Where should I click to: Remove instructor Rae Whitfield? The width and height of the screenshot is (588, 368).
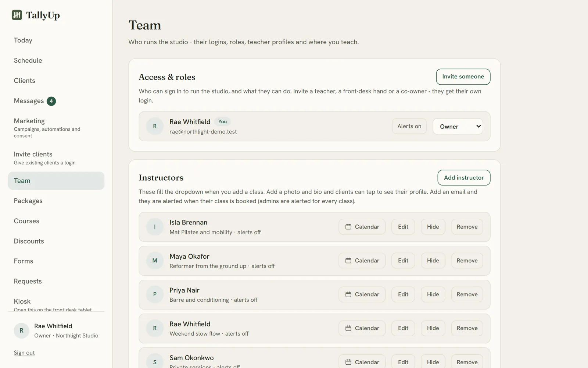[467, 328]
